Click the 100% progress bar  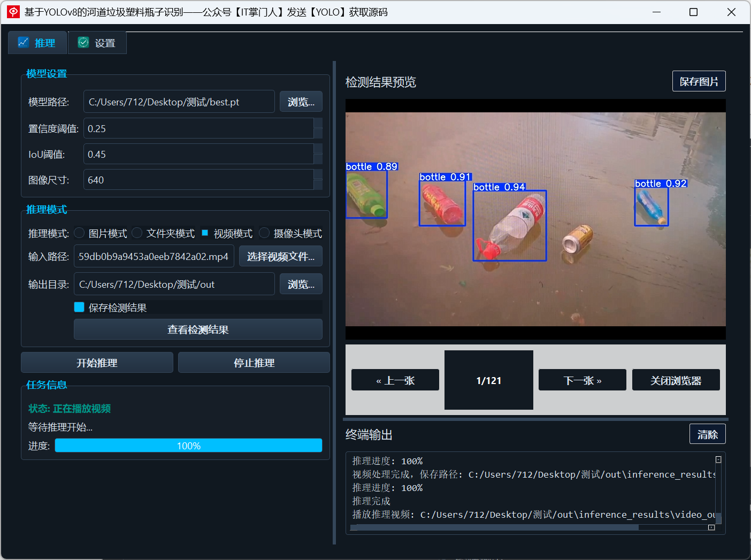tap(188, 446)
